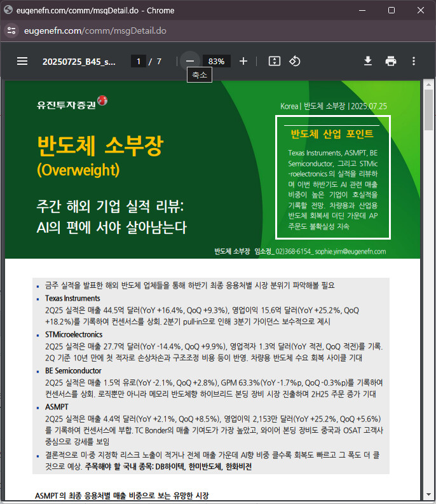
Task: Click the scrollbar down arrow
Action: 428,494
